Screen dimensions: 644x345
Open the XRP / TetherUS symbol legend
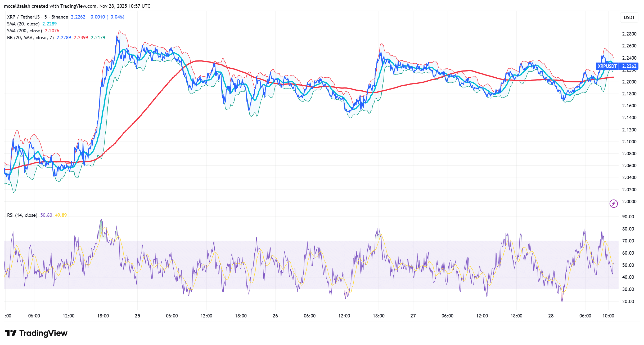[x=24, y=17]
